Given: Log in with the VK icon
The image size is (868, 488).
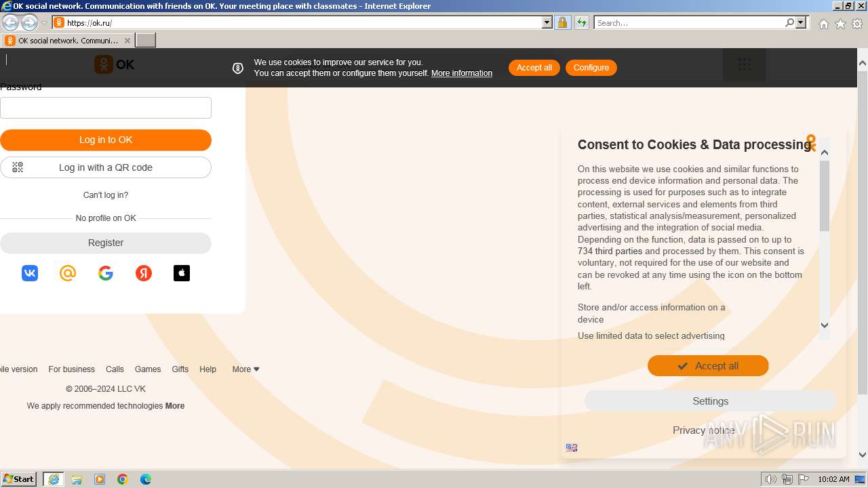Looking at the screenshot, I should pos(30,273).
